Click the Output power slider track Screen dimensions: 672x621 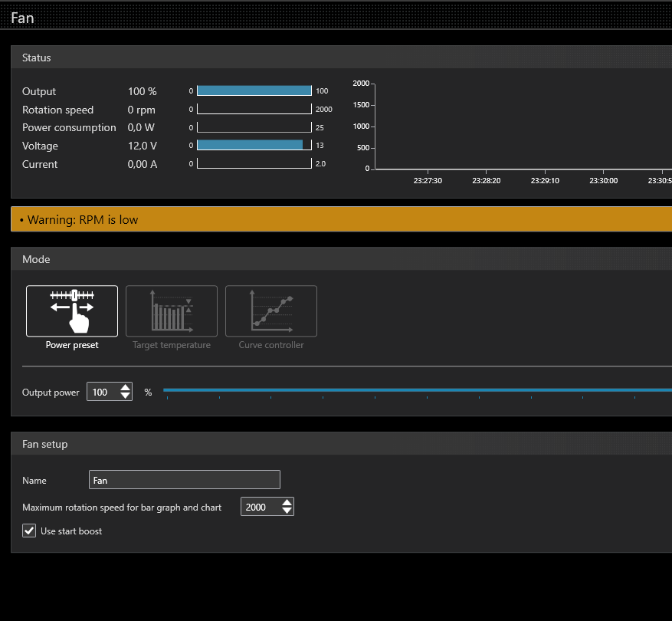pyautogui.click(x=414, y=390)
